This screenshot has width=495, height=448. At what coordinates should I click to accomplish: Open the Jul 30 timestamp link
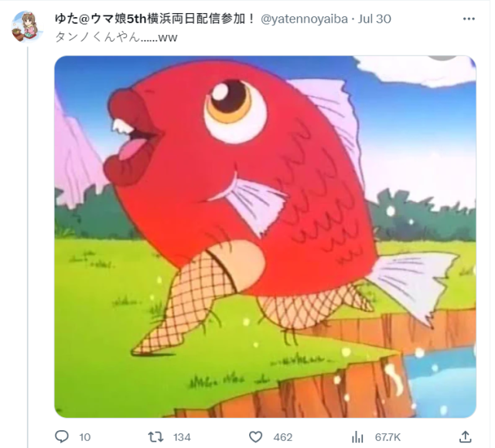click(x=374, y=19)
